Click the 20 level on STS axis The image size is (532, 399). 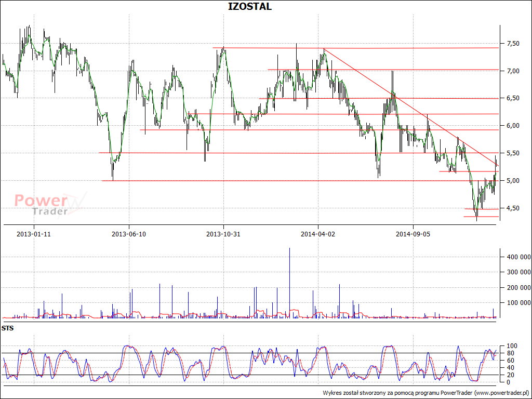(x=510, y=375)
